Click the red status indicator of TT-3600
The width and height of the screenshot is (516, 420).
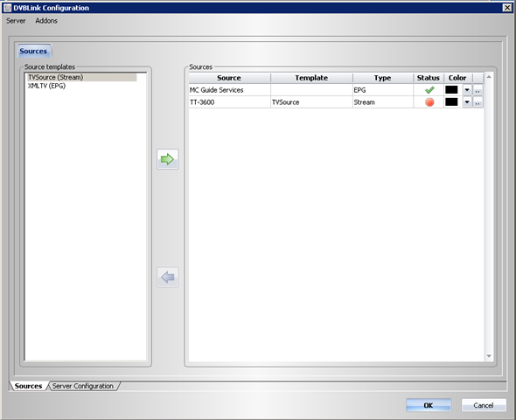tap(429, 102)
